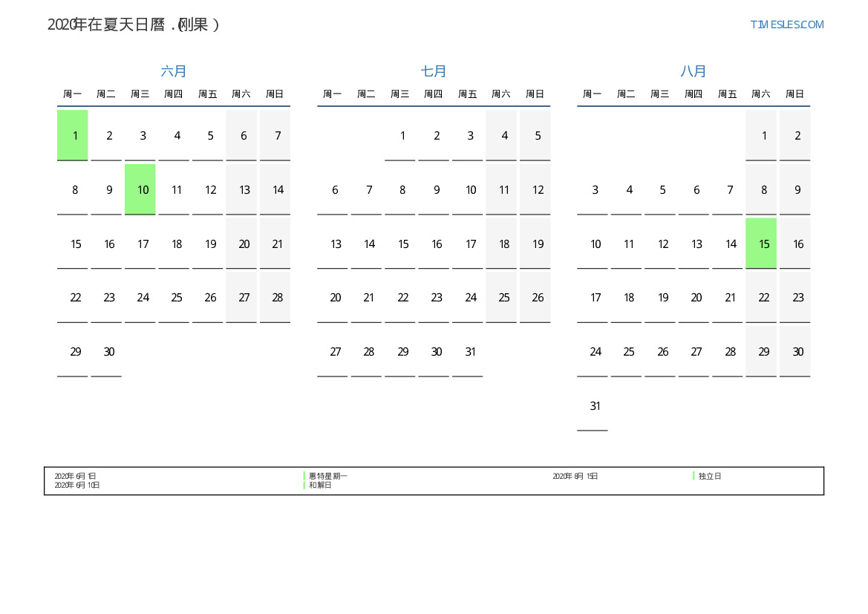Click green highlighted June 1 cell
The width and height of the screenshot is (868, 614).
click(x=73, y=135)
